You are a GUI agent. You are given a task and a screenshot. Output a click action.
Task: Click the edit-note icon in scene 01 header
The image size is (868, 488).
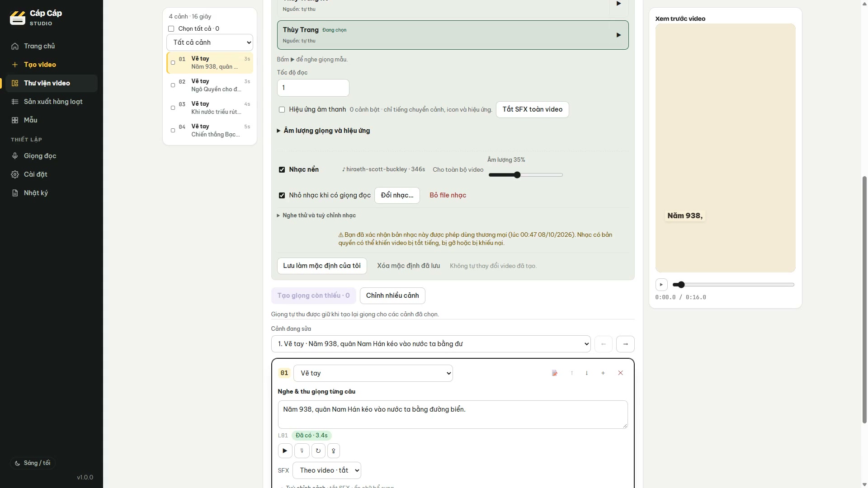tap(554, 373)
